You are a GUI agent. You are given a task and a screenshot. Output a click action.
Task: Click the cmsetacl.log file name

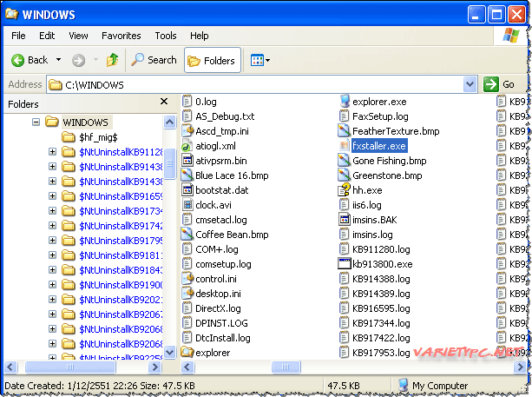(x=221, y=220)
